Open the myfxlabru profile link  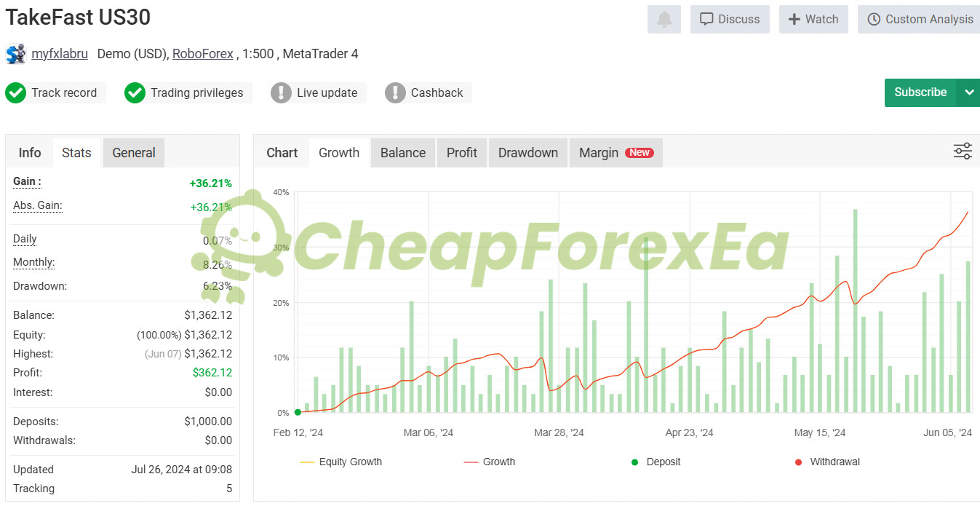tap(60, 54)
